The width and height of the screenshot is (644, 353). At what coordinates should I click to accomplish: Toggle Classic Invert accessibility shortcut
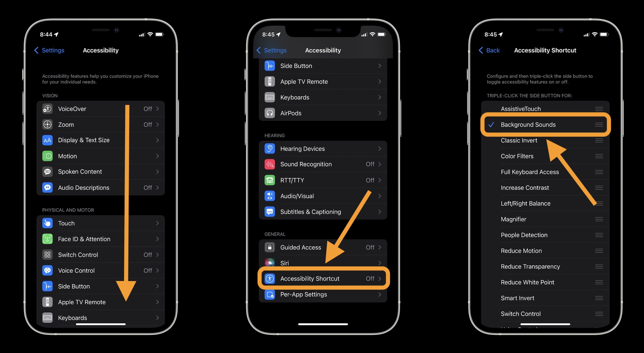[x=519, y=140]
